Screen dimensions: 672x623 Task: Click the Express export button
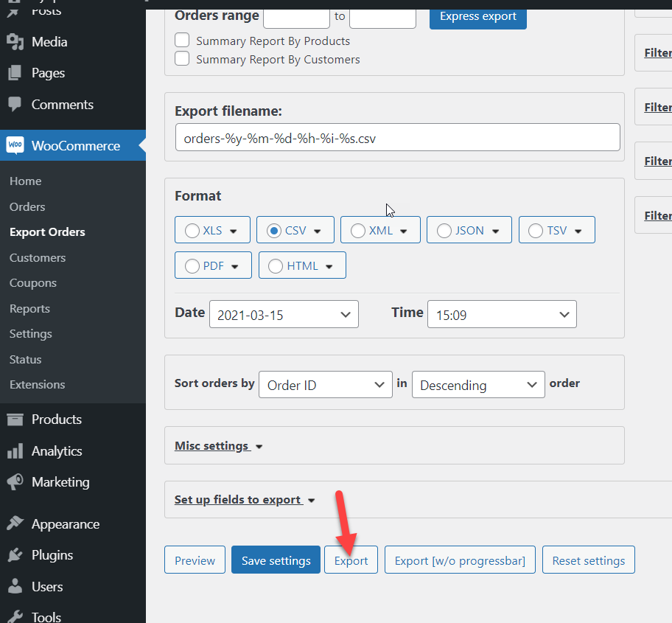[478, 17]
